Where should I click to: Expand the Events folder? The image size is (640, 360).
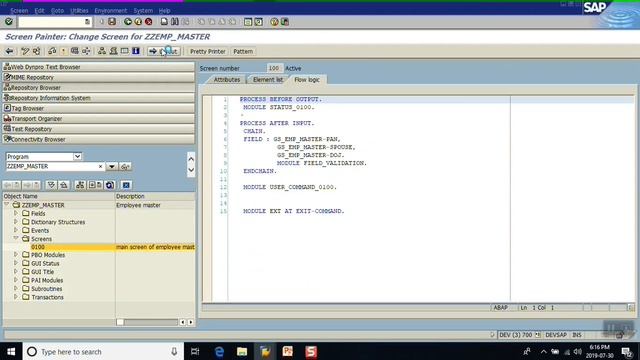pyautogui.click(x=16, y=230)
